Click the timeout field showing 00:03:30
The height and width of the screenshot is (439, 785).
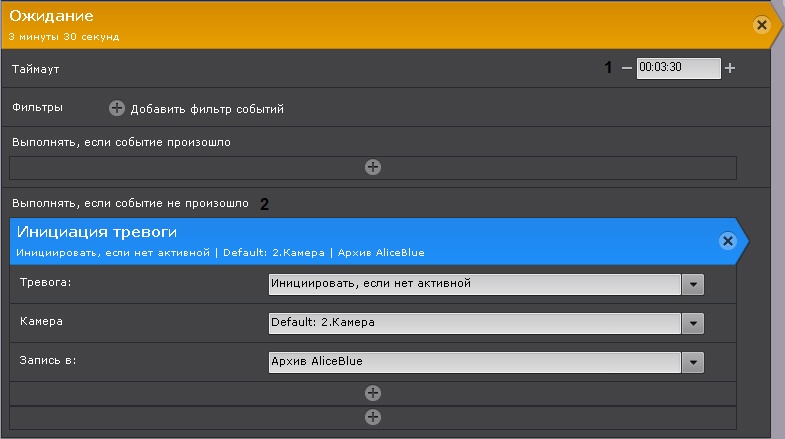pos(678,68)
